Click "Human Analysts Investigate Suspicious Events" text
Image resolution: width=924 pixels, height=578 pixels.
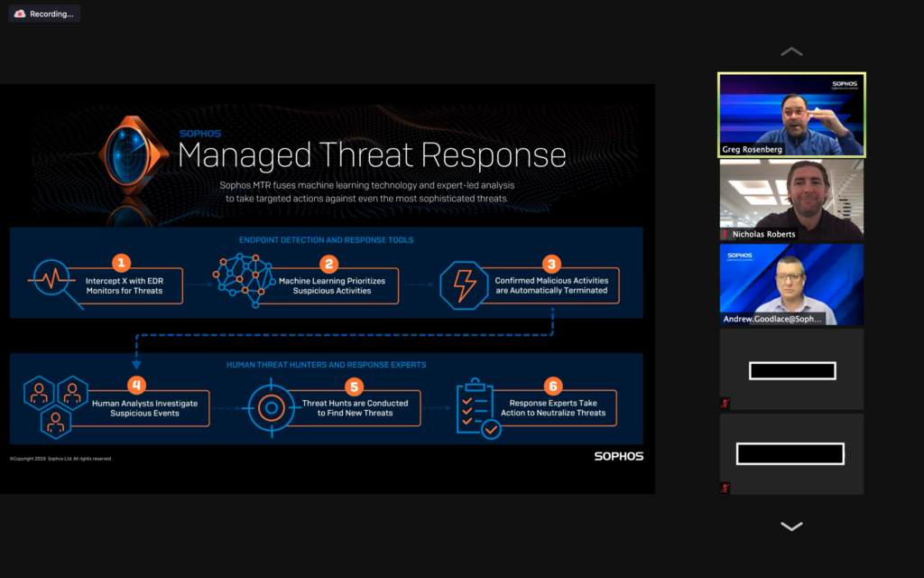145,408
